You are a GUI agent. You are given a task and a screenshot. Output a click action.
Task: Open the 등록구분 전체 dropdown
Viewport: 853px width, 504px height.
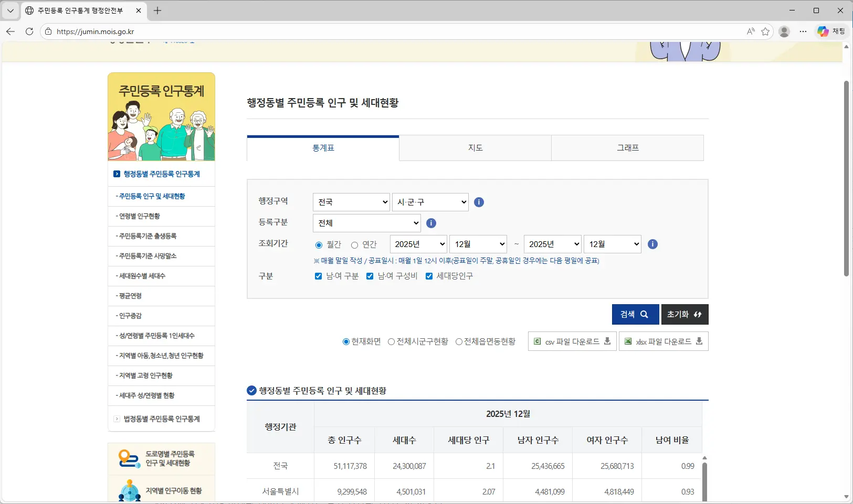pos(367,223)
